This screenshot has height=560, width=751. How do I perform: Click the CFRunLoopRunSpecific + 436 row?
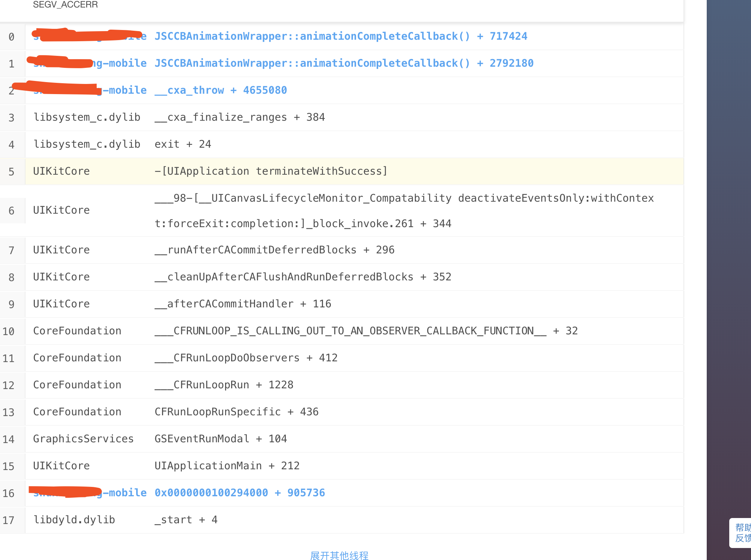tap(236, 412)
